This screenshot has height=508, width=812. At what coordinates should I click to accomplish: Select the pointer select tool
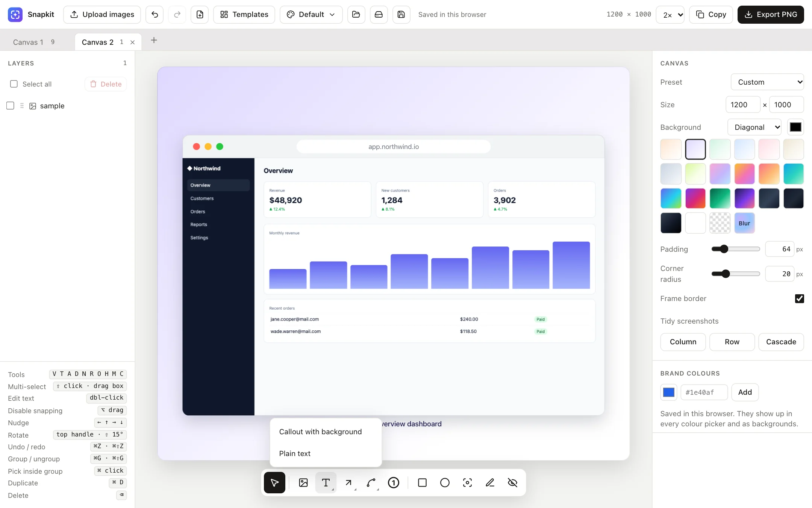pyautogui.click(x=274, y=482)
